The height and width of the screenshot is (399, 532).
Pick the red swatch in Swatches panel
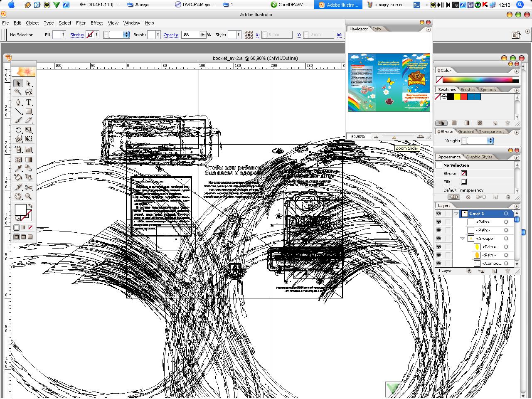pyautogui.click(x=464, y=97)
